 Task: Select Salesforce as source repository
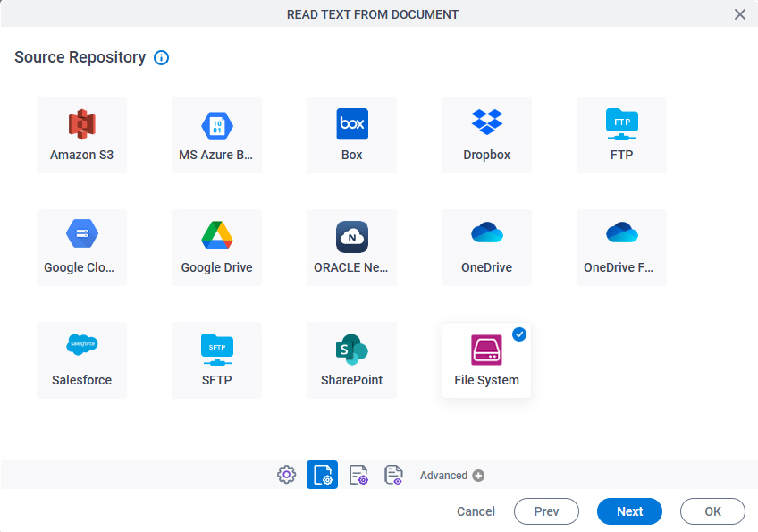[x=81, y=360]
